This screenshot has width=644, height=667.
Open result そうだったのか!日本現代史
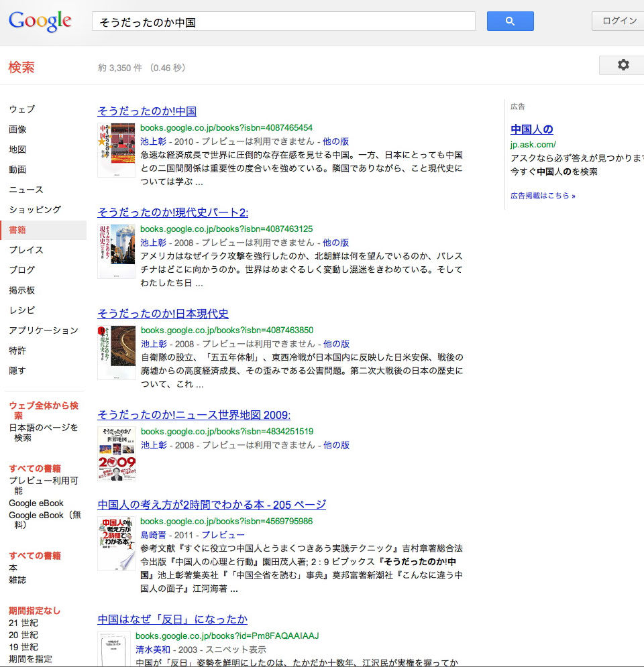pos(163,314)
